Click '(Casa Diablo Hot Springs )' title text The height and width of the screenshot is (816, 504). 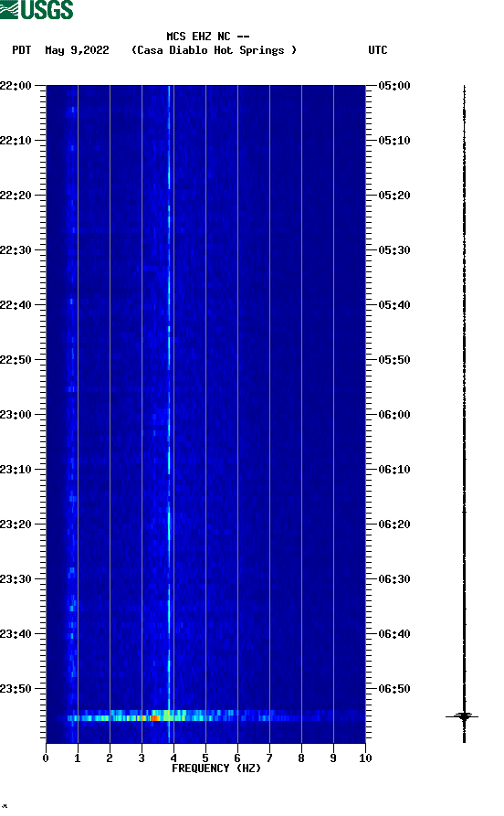[x=214, y=50]
